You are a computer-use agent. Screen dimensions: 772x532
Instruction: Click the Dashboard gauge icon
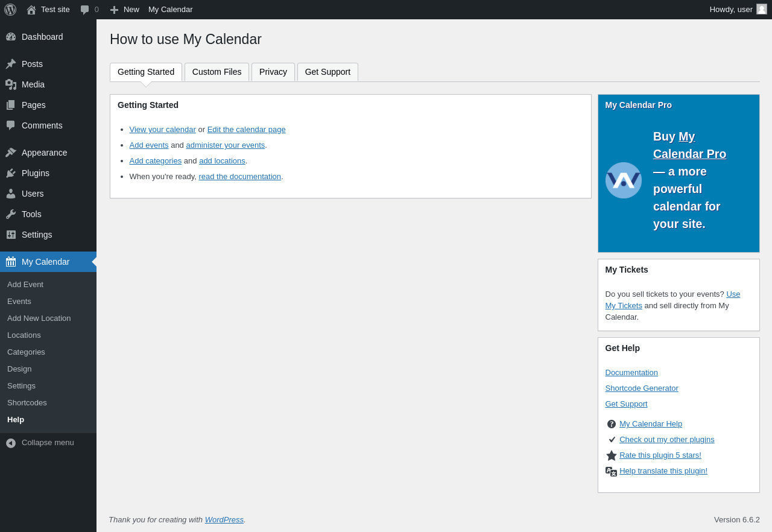click(11, 37)
